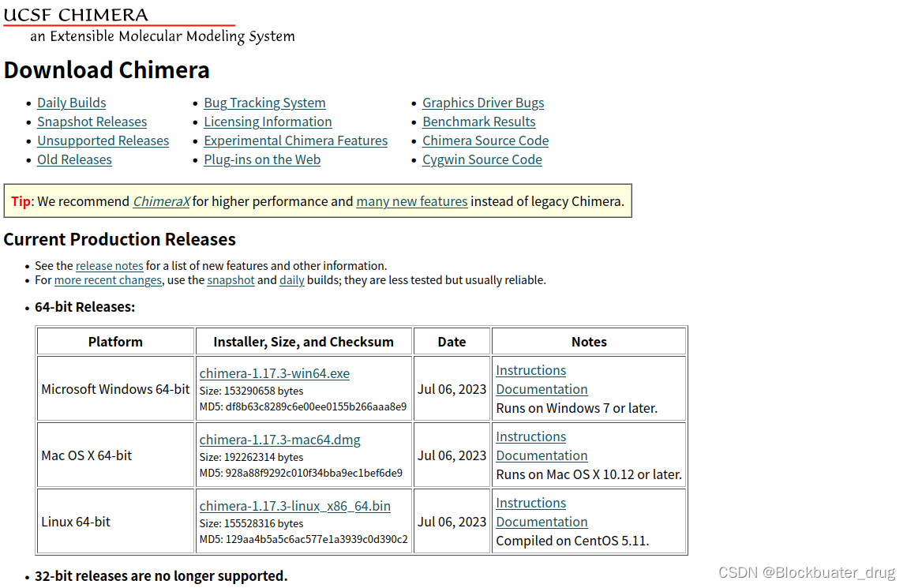The image size is (907, 588).
Task: Open 'many new features' link
Action: tap(412, 201)
